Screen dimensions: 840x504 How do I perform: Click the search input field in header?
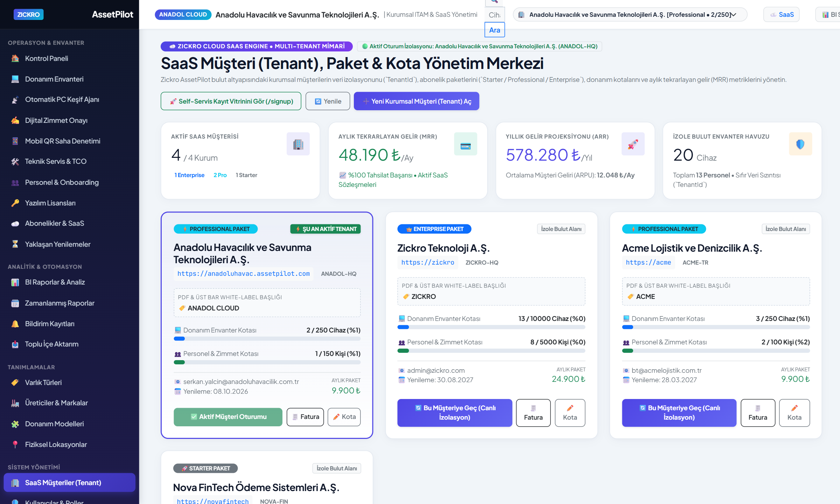[x=495, y=15]
